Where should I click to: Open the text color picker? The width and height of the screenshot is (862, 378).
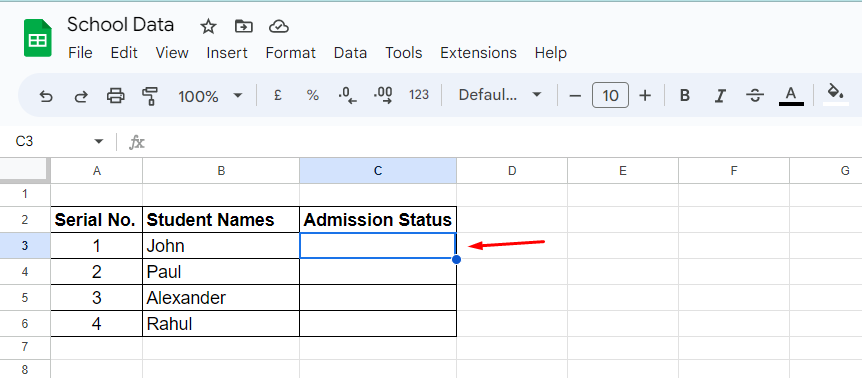pyautogui.click(x=791, y=96)
